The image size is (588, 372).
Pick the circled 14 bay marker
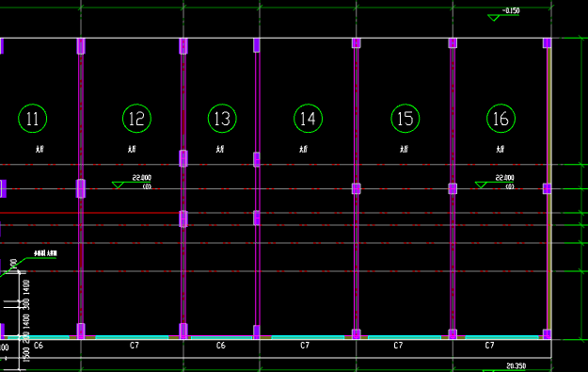pos(309,119)
